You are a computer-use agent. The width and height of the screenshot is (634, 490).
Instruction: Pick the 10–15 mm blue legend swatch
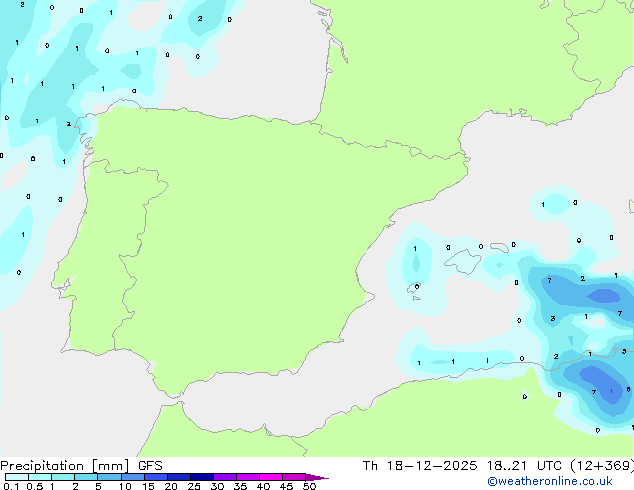click(133, 477)
